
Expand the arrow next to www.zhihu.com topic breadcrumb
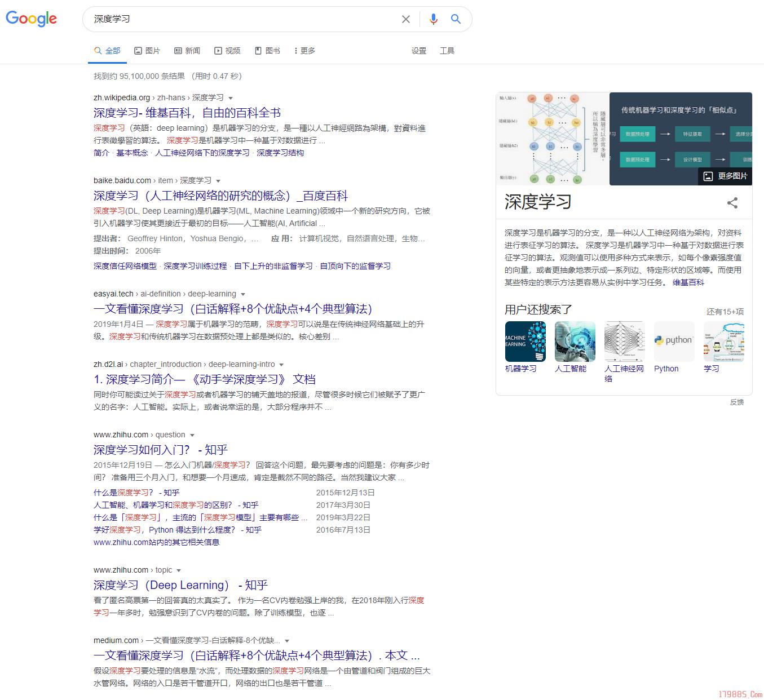tap(179, 570)
